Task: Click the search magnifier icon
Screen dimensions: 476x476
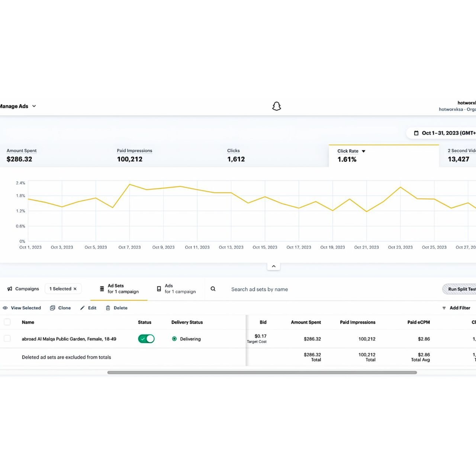Action: tap(213, 289)
